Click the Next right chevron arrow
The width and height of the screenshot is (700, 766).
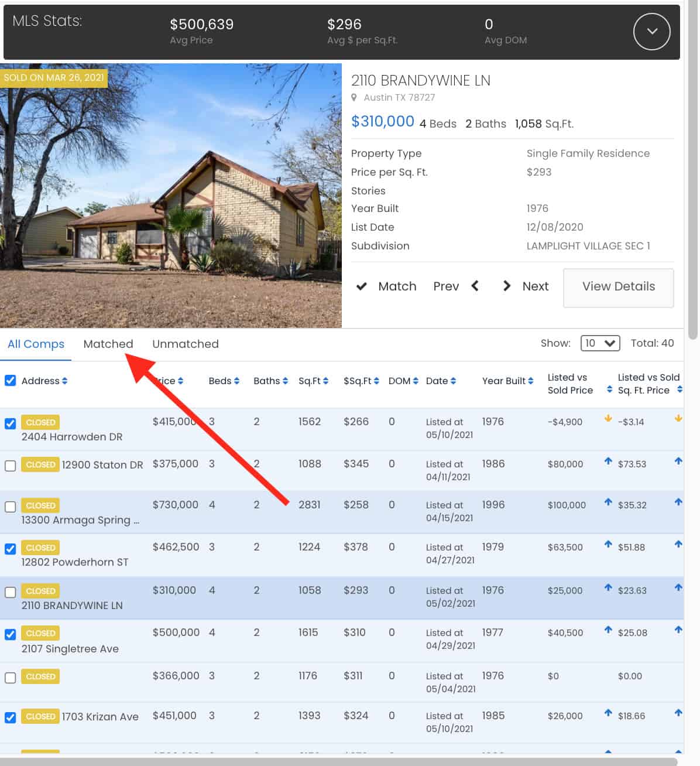click(506, 286)
